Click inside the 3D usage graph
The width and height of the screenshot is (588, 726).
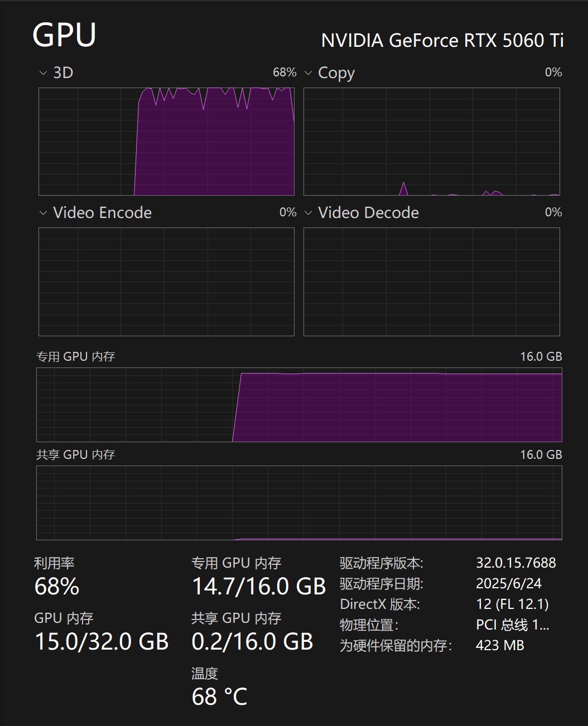click(x=166, y=142)
